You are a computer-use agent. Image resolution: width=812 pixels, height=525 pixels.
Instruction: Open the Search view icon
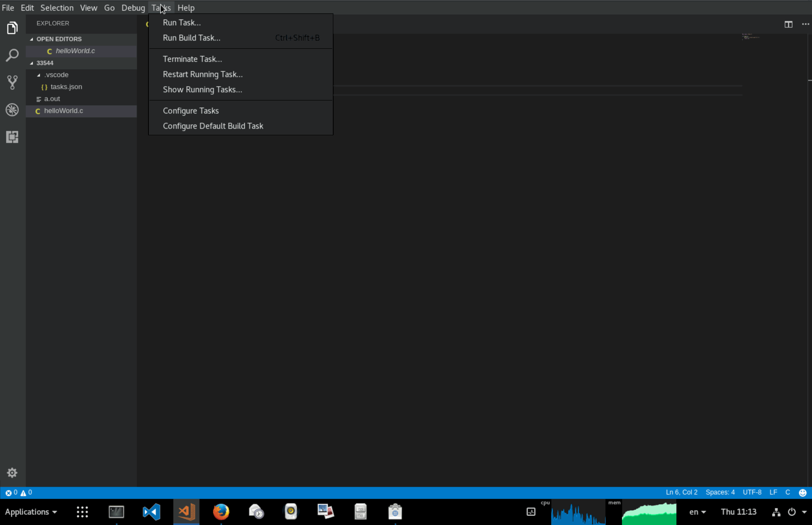12,55
